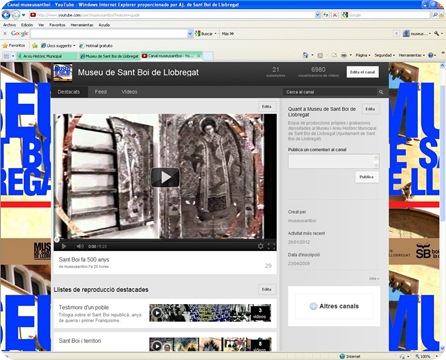Screen dimensions: 446x360
Task: Select the Destacats channel tab
Action: point(69,92)
